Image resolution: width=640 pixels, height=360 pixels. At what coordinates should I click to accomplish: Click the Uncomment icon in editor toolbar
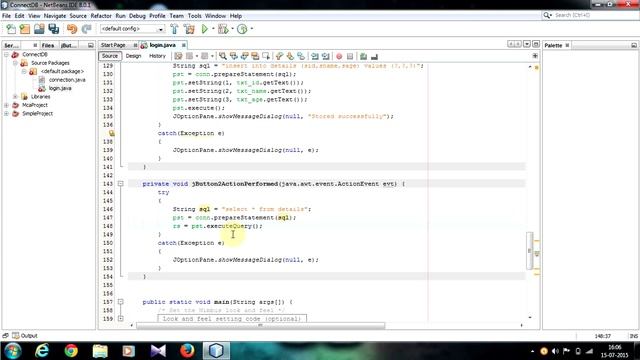[374, 56]
